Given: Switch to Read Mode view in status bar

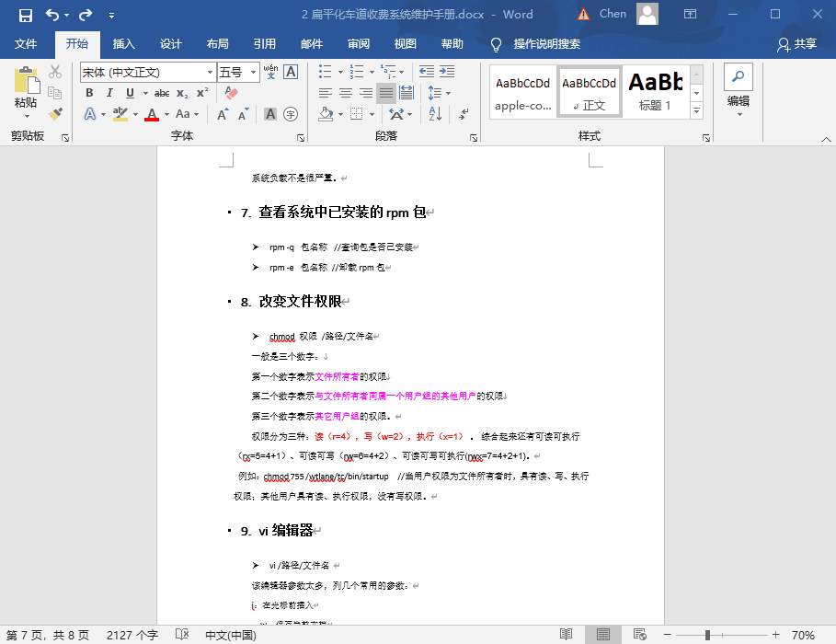Looking at the screenshot, I should [567, 635].
